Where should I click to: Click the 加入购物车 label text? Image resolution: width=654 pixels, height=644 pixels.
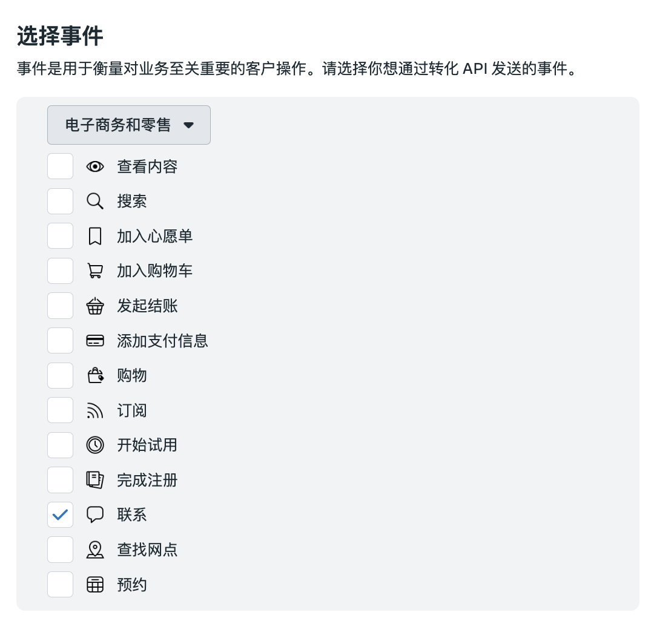pos(154,271)
